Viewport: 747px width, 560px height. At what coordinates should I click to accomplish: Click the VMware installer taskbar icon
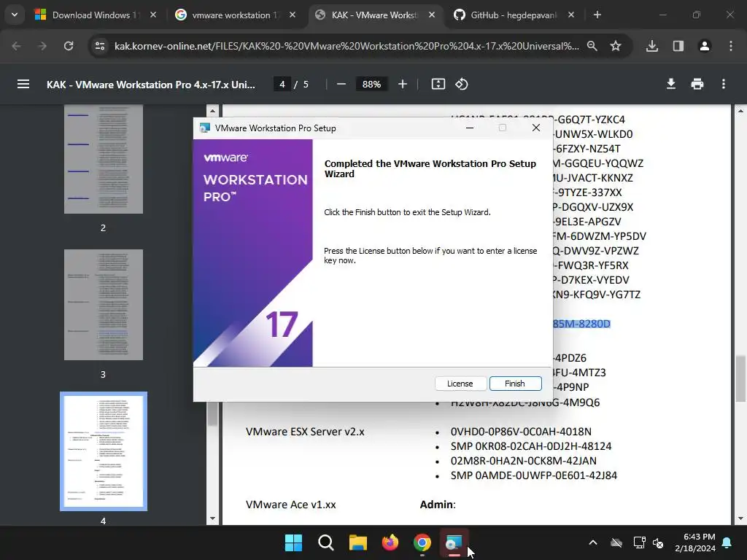pyautogui.click(x=454, y=542)
